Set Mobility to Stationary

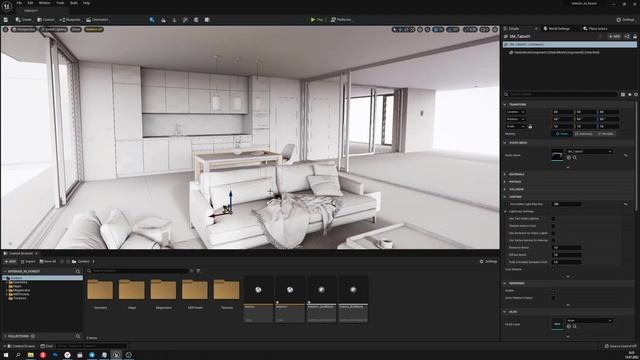584,134
